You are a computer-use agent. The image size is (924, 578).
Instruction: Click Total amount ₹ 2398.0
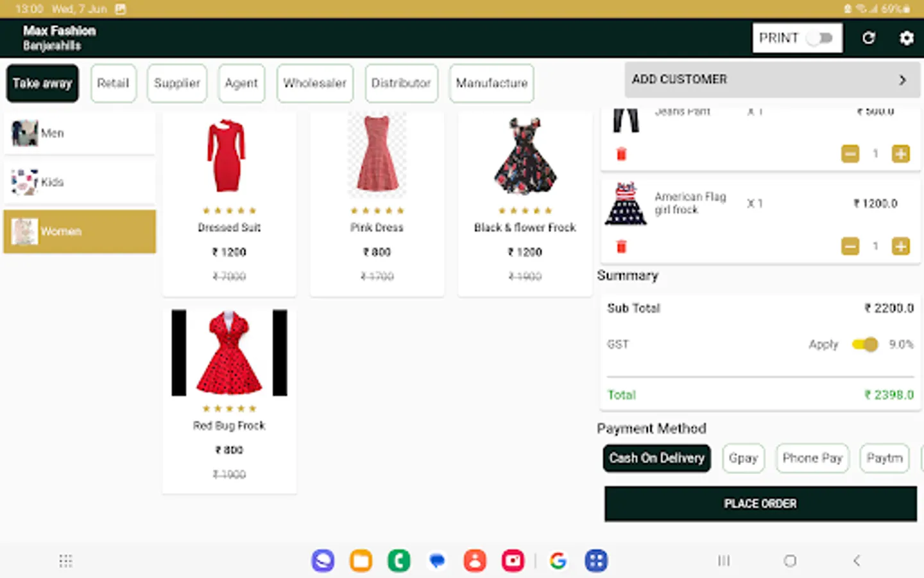pyautogui.click(x=889, y=395)
